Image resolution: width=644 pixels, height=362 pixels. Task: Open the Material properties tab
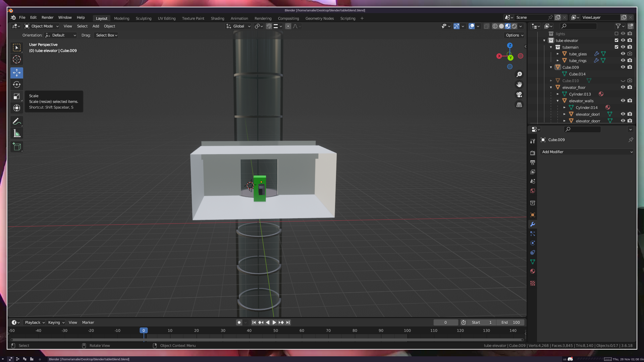(533, 271)
